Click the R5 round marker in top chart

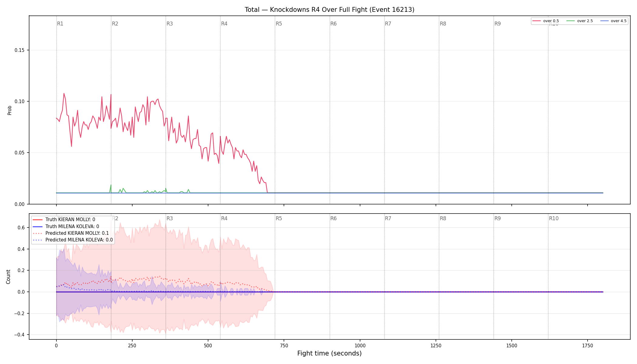279,24
